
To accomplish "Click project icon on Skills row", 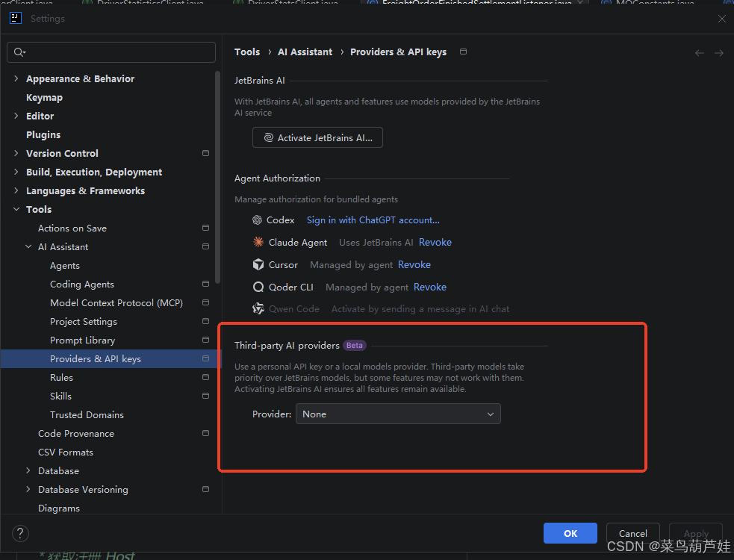I will 205,396.
